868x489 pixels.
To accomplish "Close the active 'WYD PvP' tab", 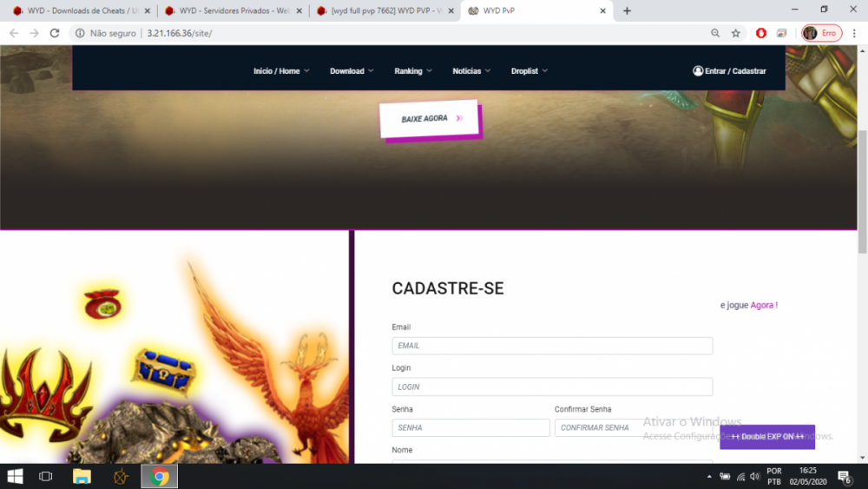I will click(603, 10).
